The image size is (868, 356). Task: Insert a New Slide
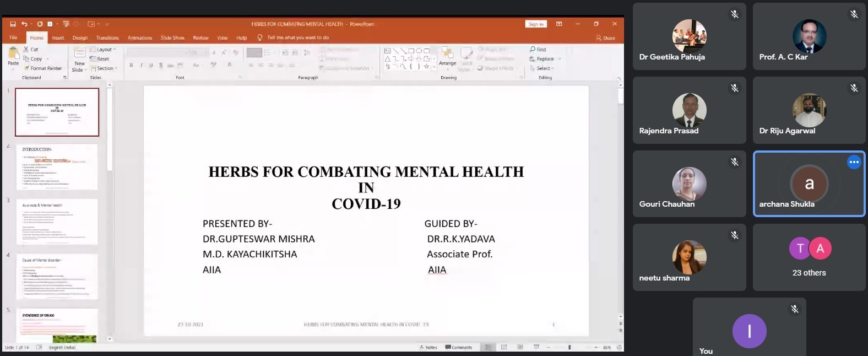[79, 60]
